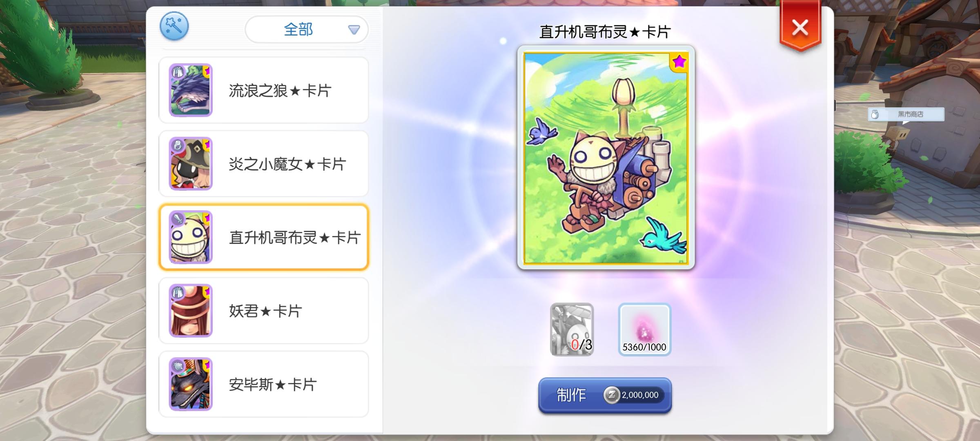Open the large helicopter goblin card artwork
This screenshot has height=441, width=980.
[606, 158]
